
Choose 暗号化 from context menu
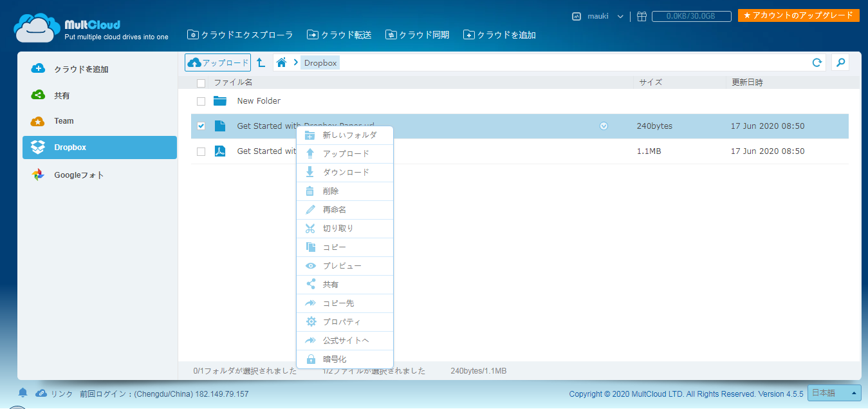(x=345, y=359)
